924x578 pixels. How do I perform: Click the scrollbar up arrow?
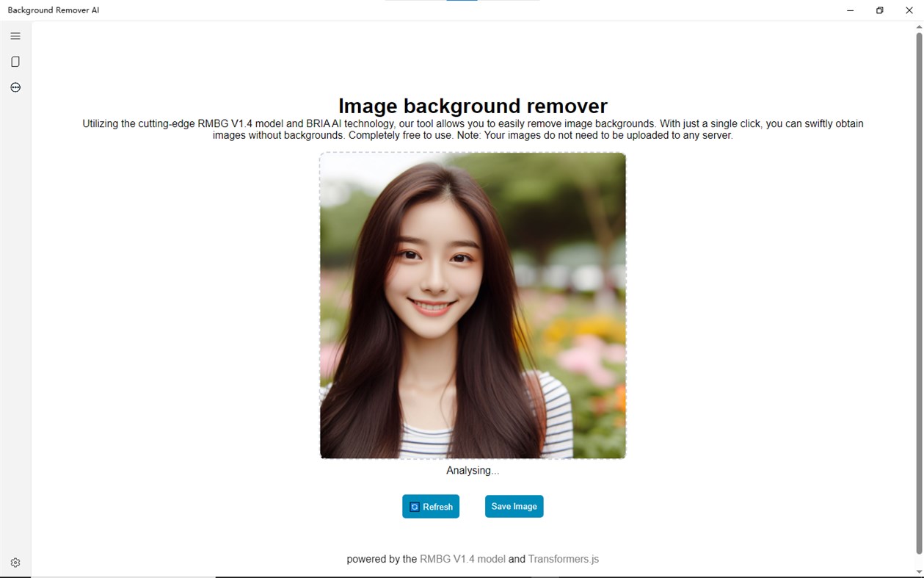pos(918,26)
